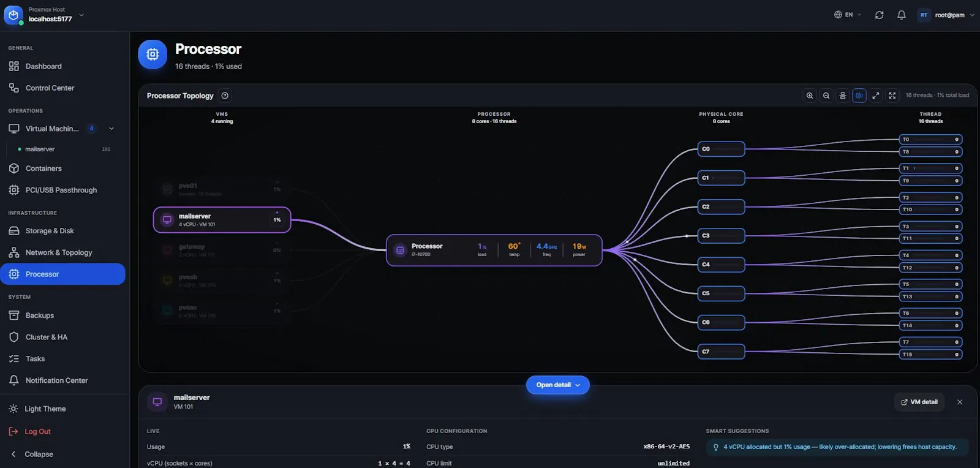Click the Open detail button
980x468 pixels.
pos(557,385)
